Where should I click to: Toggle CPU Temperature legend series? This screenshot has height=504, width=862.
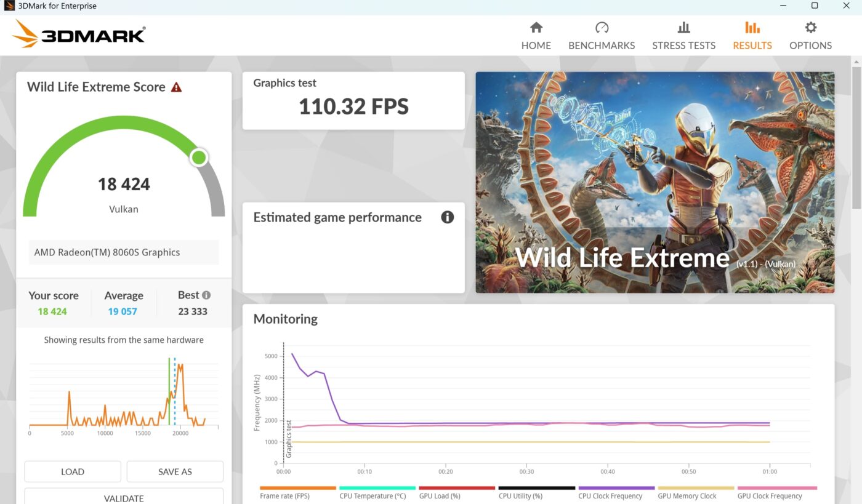pyautogui.click(x=373, y=496)
